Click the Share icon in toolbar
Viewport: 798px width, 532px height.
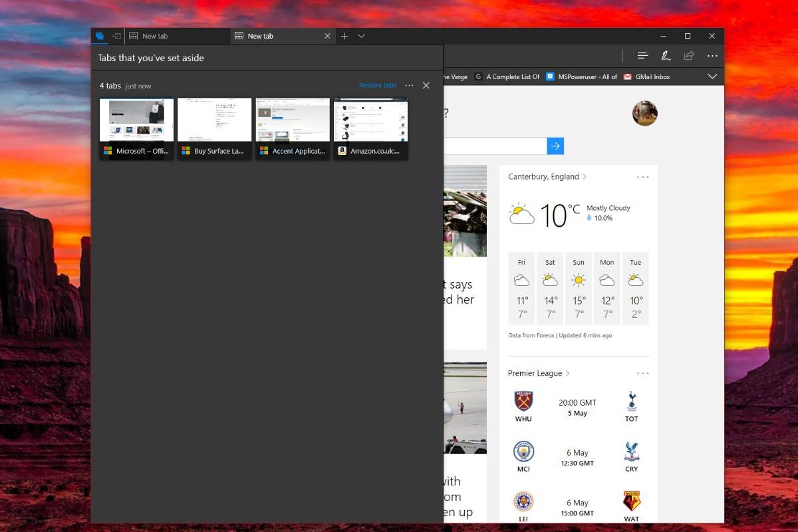click(689, 56)
